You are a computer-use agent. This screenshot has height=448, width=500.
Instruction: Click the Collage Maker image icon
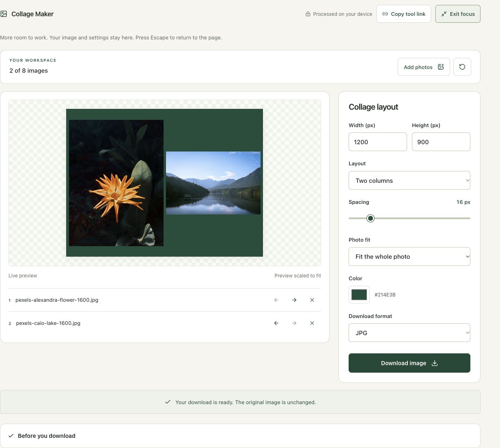[x=4, y=14]
